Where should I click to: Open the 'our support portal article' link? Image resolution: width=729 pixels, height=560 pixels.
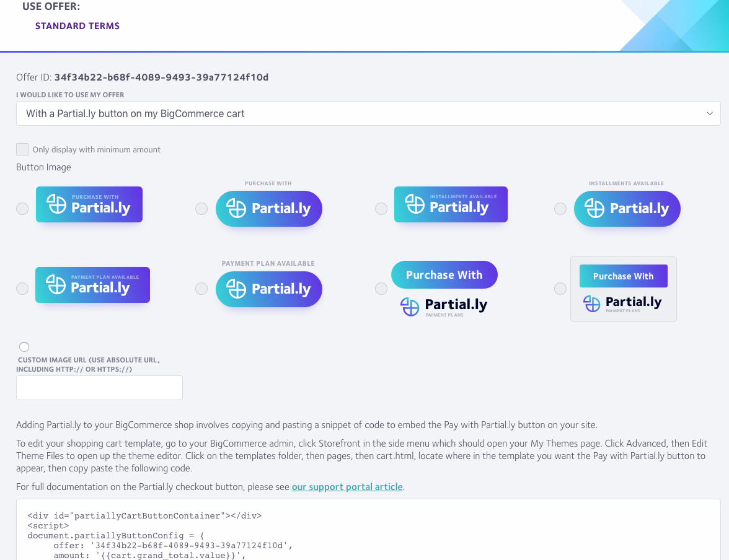(x=347, y=486)
